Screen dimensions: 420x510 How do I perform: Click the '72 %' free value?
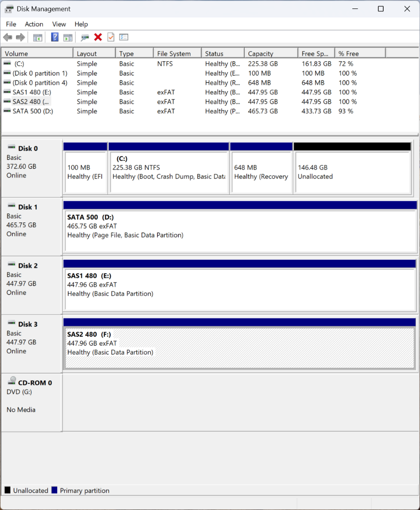tap(346, 64)
